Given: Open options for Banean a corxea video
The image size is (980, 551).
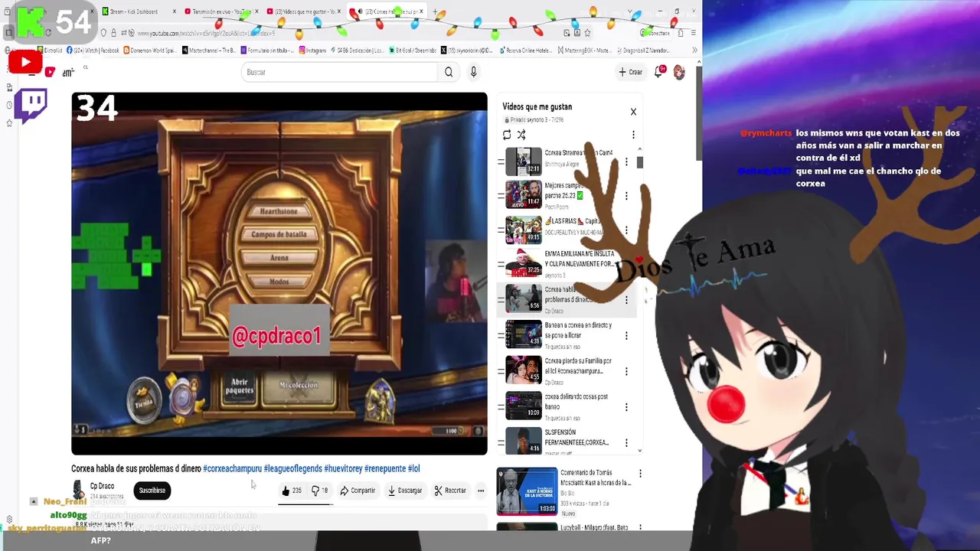Looking at the screenshot, I should point(626,335).
